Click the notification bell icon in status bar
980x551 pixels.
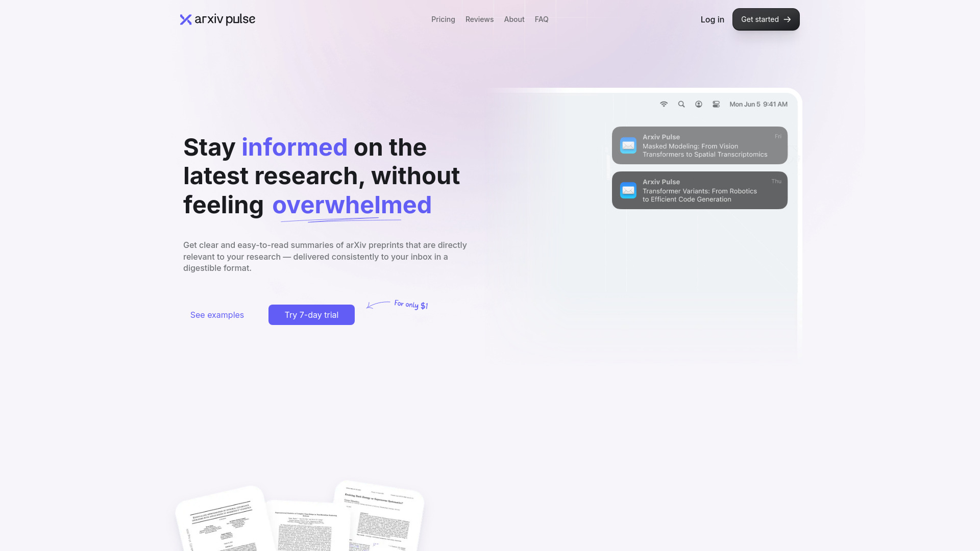click(699, 104)
